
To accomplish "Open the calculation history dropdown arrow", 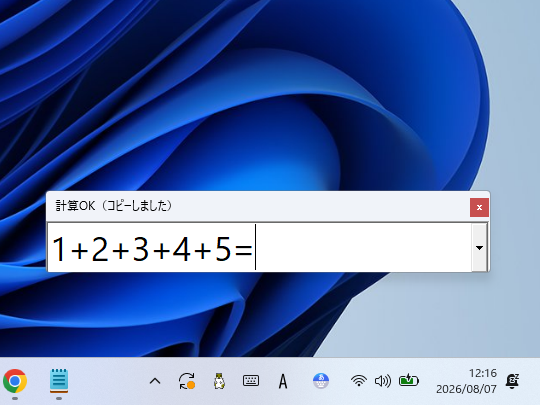I will point(479,247).
